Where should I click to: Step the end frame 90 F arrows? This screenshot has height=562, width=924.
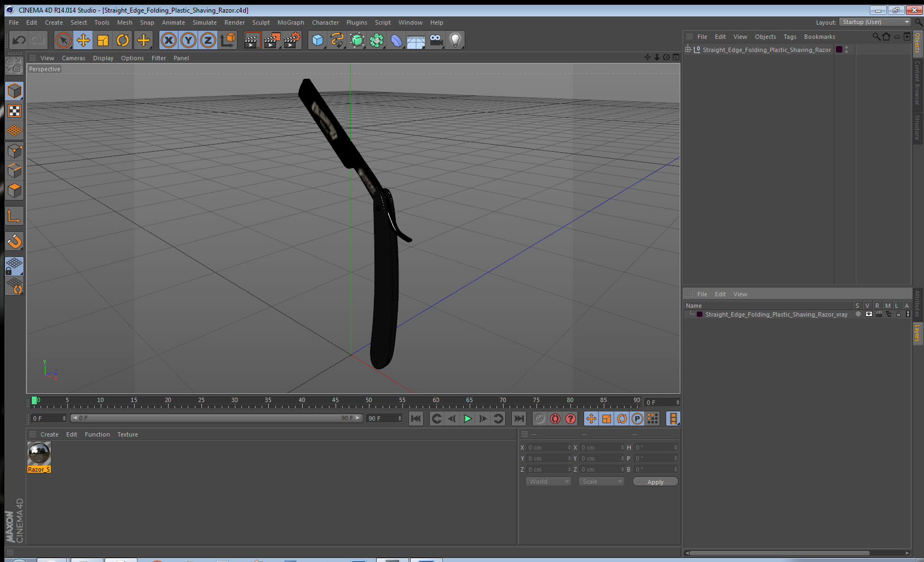coord(400,418)
